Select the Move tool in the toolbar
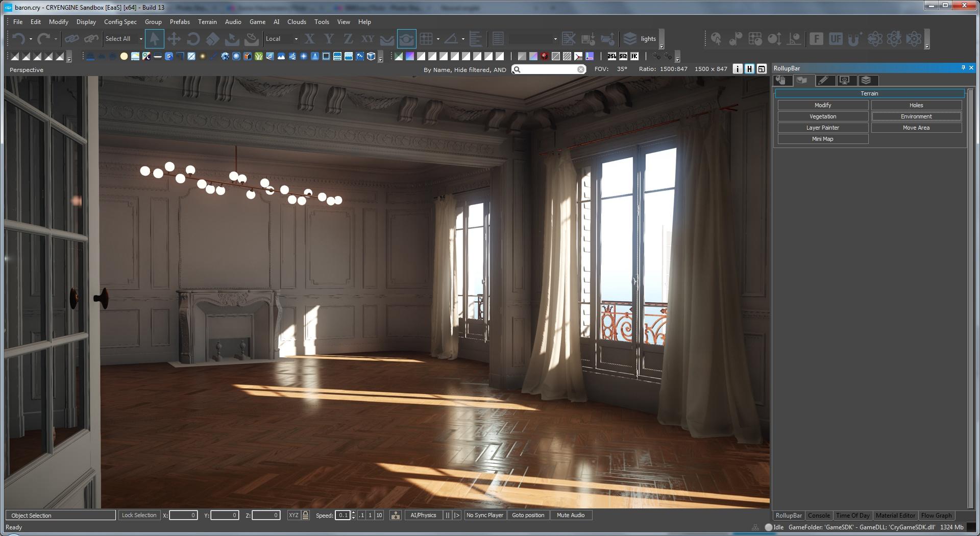Viewport: 980px width, 536px height. pos(174,39)
